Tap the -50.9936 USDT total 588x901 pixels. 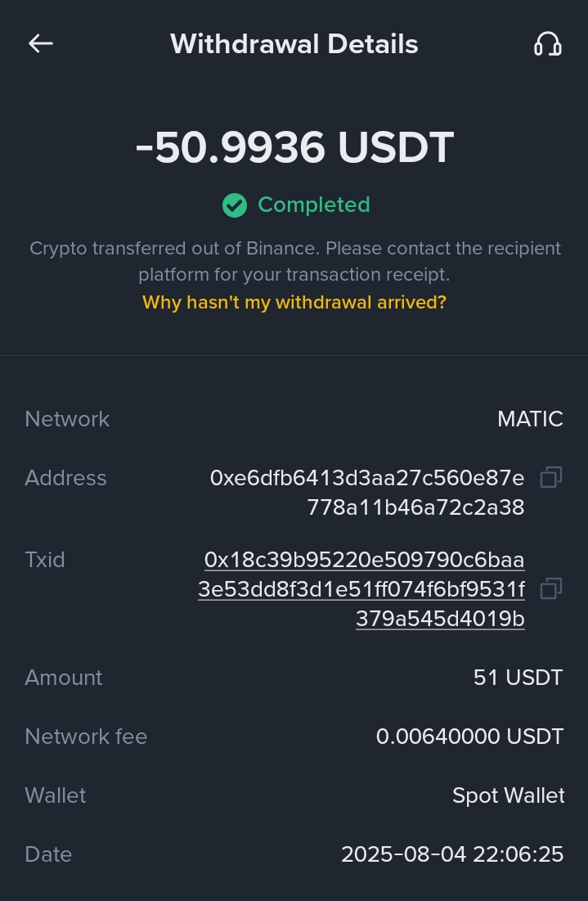point(294,148)
